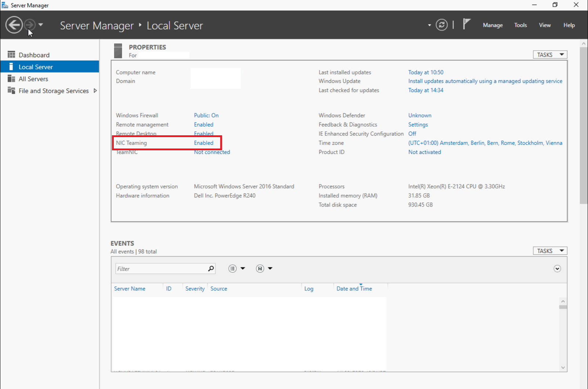The image size is (588, 389).
Task: Open dropdown arrow beside criteria list icon
Action: (x=243, y=269)
